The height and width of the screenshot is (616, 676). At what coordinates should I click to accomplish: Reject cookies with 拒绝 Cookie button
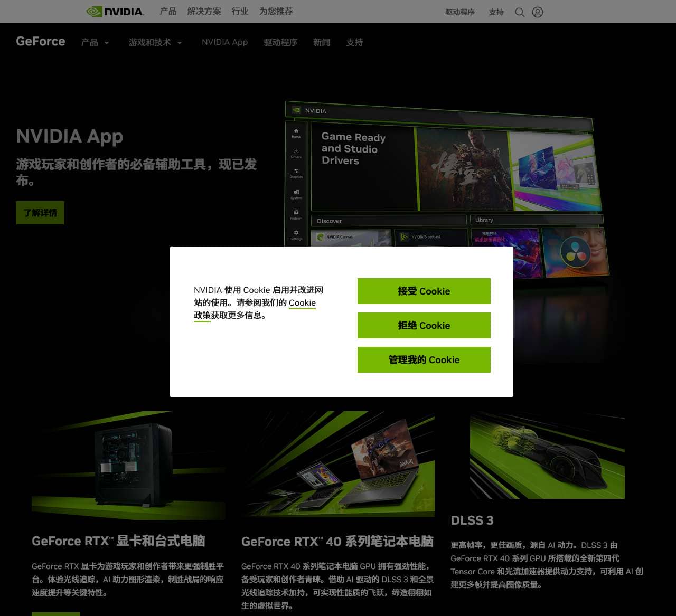424,326
